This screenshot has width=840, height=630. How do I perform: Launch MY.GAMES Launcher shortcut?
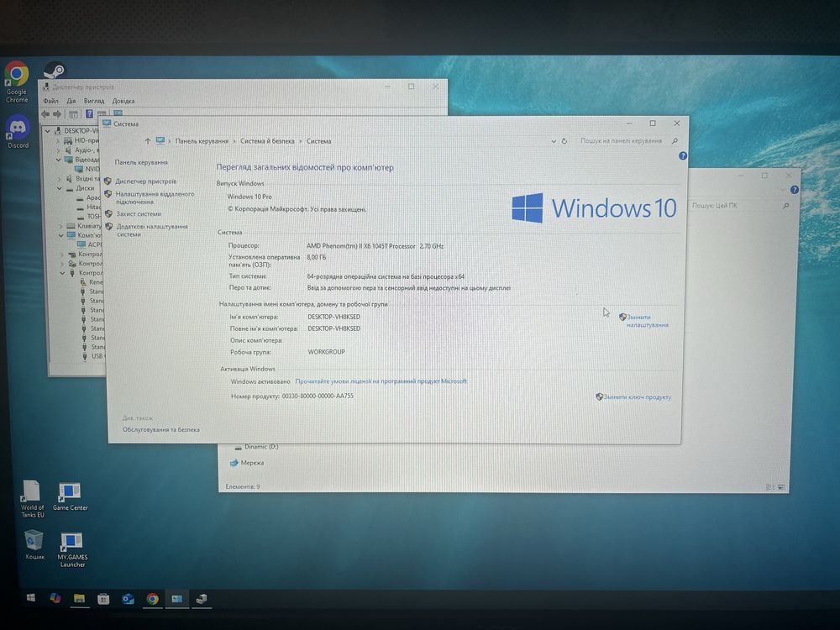tap(72, 549)
